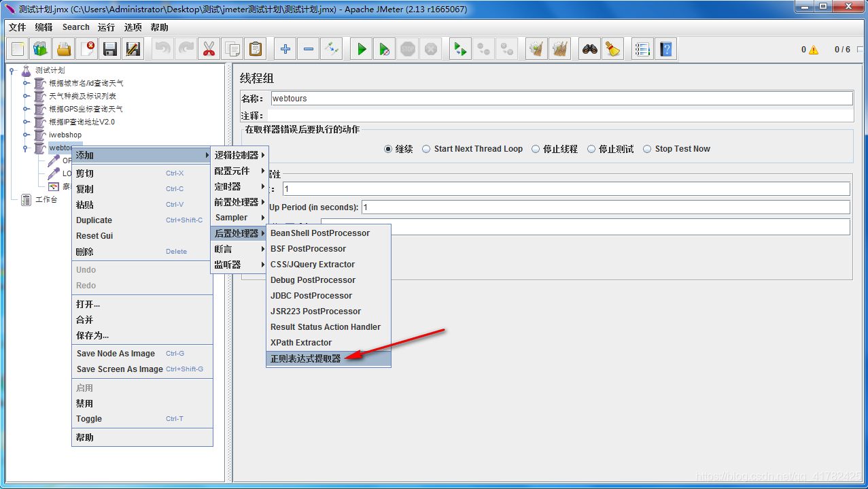Open the Help question-mark icon

tap(665, 49)
